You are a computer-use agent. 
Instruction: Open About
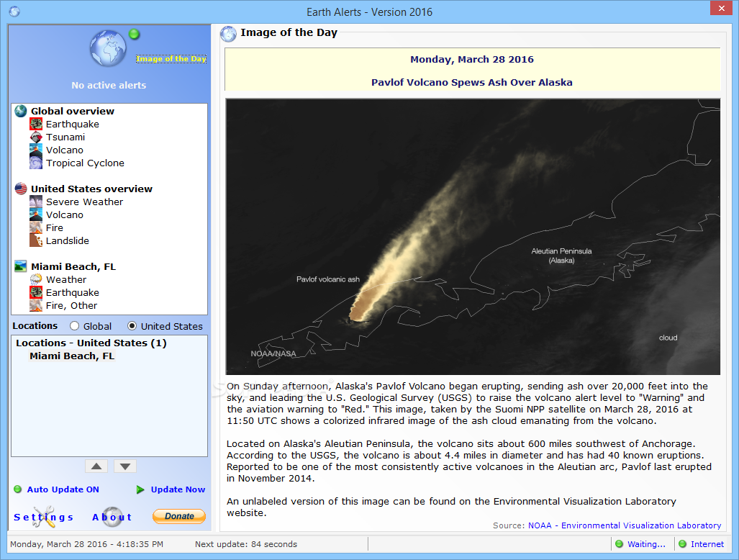click(x=112, y=517)
